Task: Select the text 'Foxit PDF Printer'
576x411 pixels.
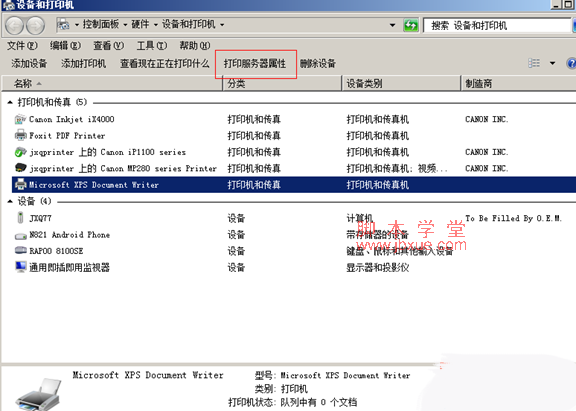Action: click(x=67, y=136)
